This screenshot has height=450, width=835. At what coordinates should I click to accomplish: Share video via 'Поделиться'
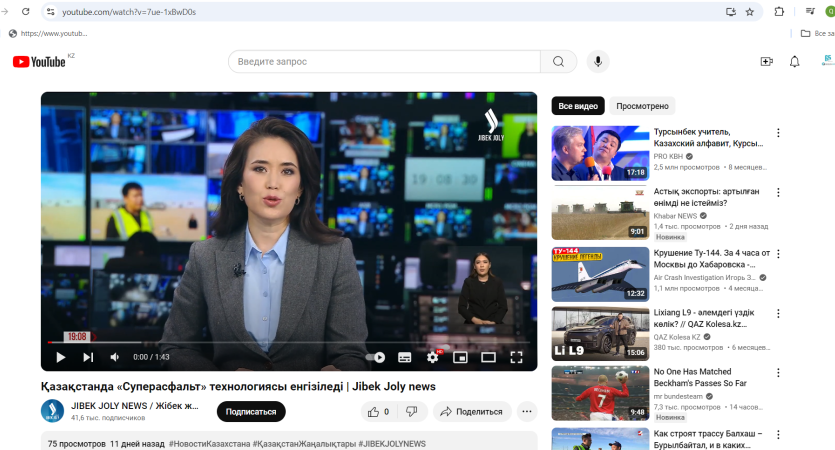coord(472,412)
